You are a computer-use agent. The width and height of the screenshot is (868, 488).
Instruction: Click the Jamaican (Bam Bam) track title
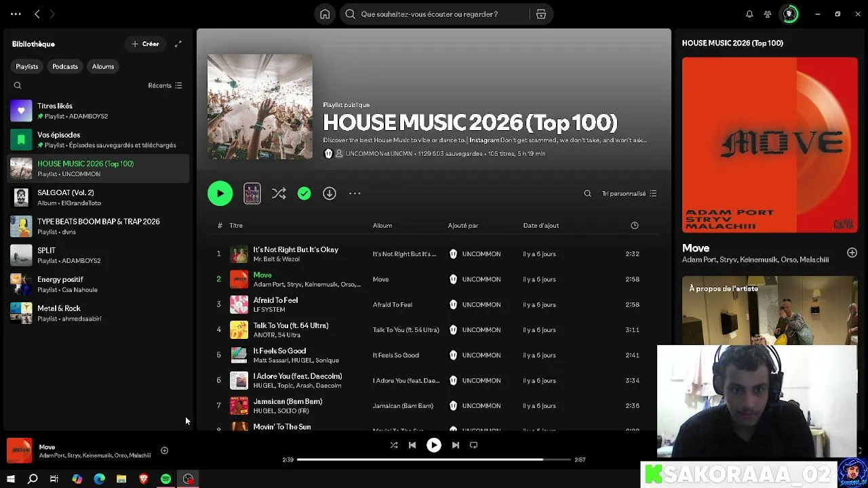pyautogui.click(x=288, y=401)
